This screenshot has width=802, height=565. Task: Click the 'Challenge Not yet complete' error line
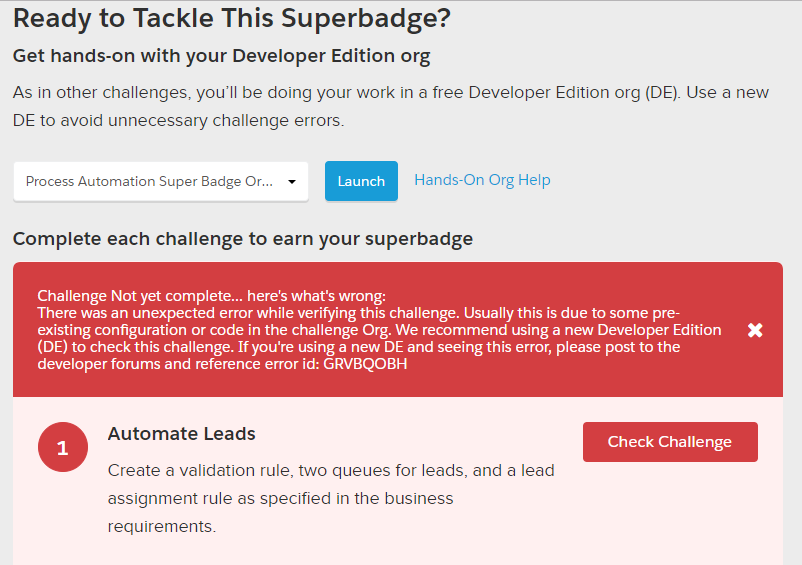pos(211,296)
